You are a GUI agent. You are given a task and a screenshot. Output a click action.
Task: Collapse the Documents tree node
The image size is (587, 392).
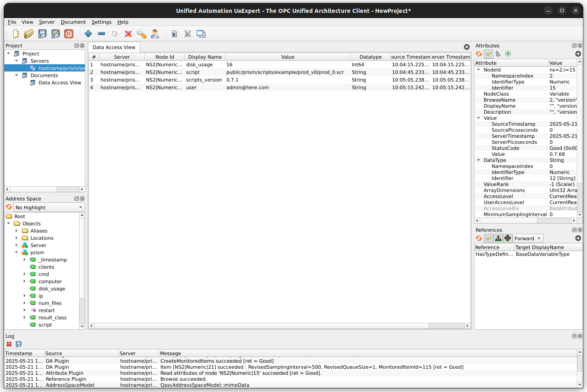pos(16,76)
